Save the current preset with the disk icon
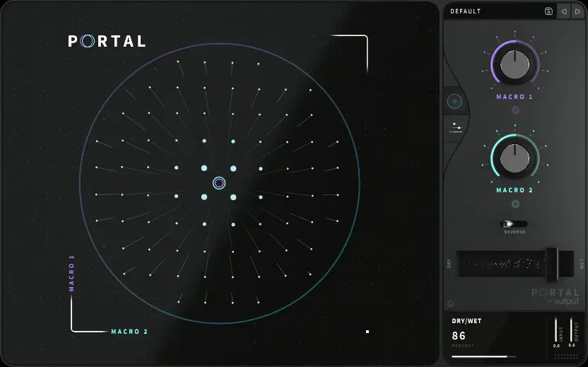The width and height of the screenshot is (588, 367). click(548, 11)
